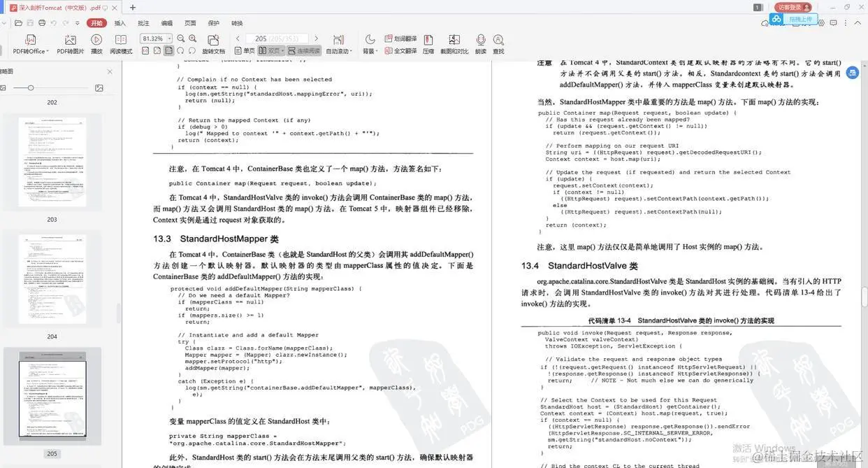Select page 203 thumbnail
The width and height of the screenshot is (868, 468).
click(x=52, y=162)
